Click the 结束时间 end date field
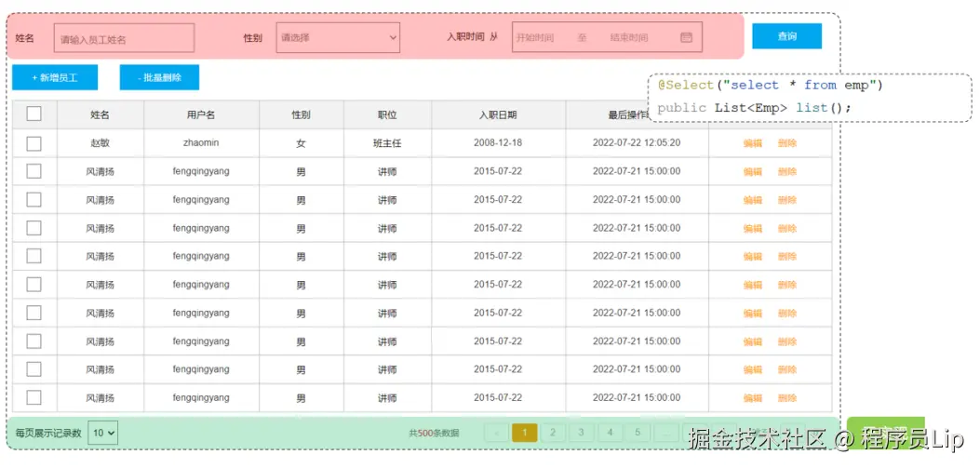The width and height of the screenshot is (980, 468). point(629,37)
